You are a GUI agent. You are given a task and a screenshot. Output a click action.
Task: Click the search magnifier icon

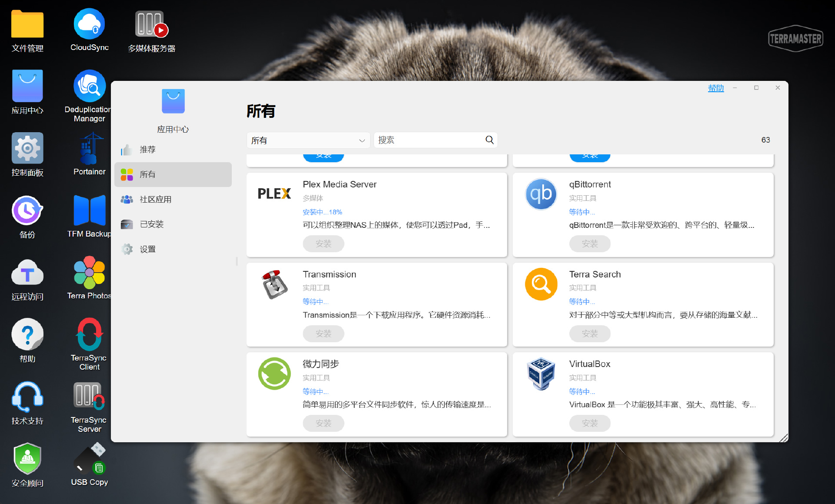489,140
